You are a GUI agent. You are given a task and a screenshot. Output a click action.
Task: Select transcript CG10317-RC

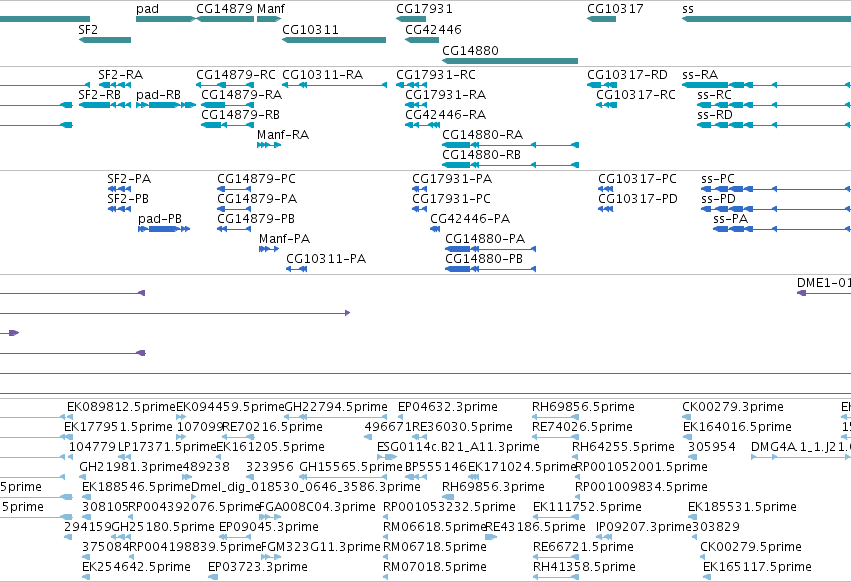(x=607, y=105)
